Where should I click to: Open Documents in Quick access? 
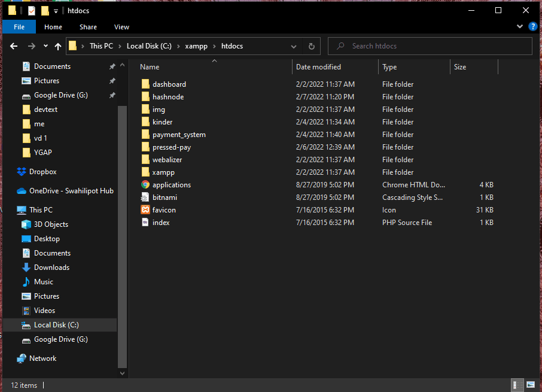coord(52,66)
